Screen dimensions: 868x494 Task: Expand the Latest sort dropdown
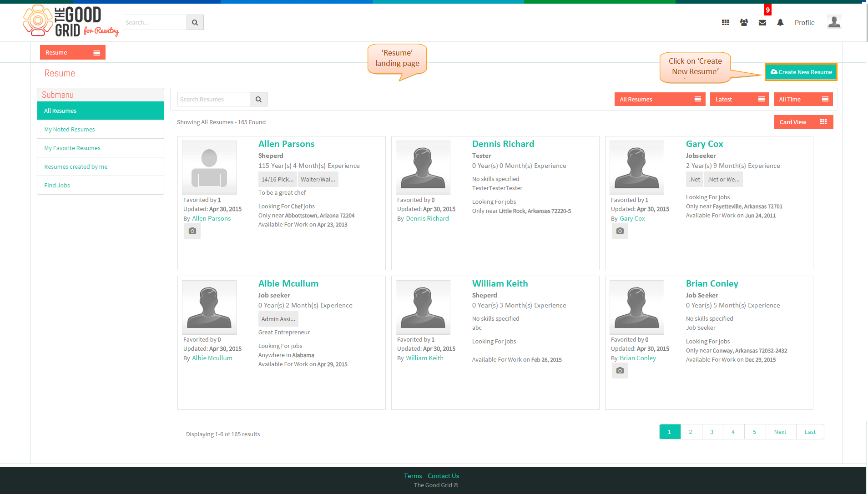coord(739,99)
